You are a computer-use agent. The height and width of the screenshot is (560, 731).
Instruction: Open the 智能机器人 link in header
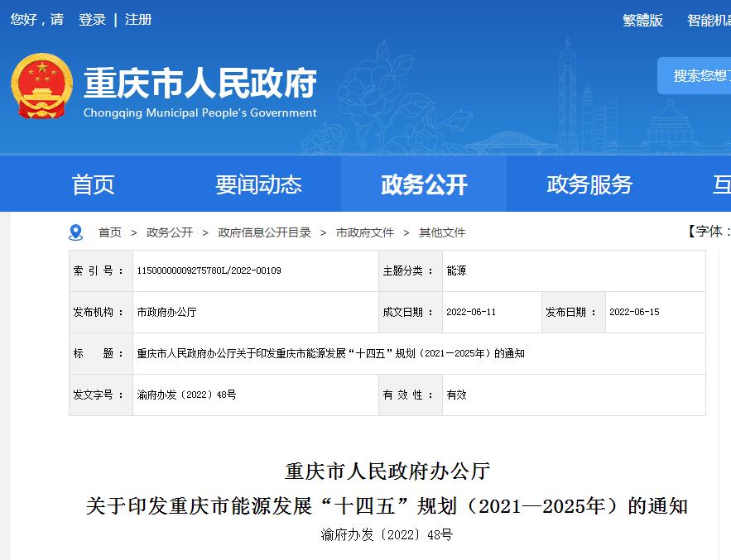[709, 20]
